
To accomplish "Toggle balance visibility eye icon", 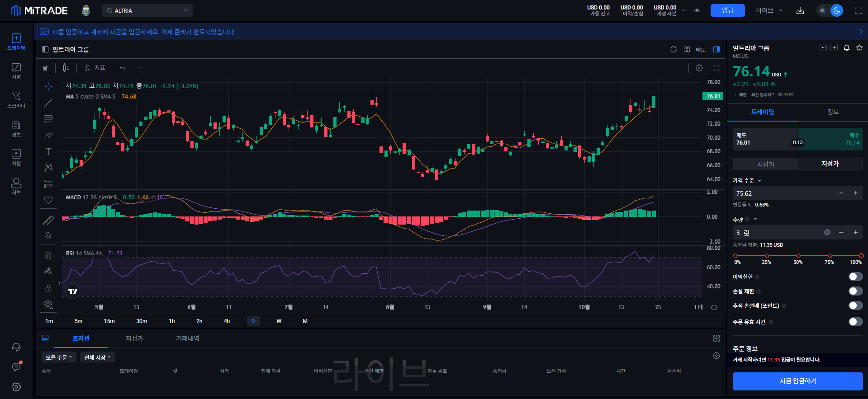I will pos(697,10).
